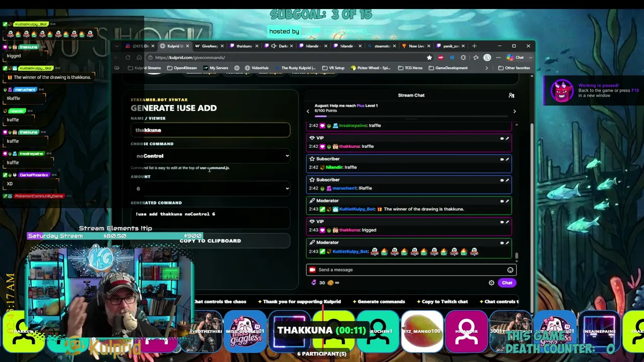The image size is (644, 362).
Task: Open the Open4Stream favorites folder
Action: [182, 68]
